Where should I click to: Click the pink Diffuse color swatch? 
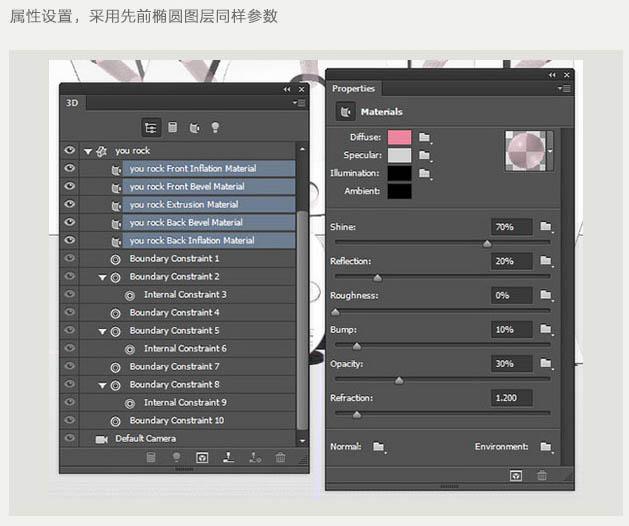[399, 137]
